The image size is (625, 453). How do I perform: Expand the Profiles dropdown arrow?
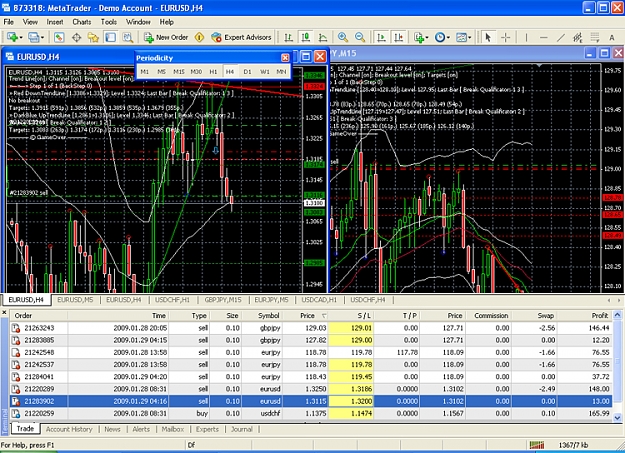click(x=42, y=37)
